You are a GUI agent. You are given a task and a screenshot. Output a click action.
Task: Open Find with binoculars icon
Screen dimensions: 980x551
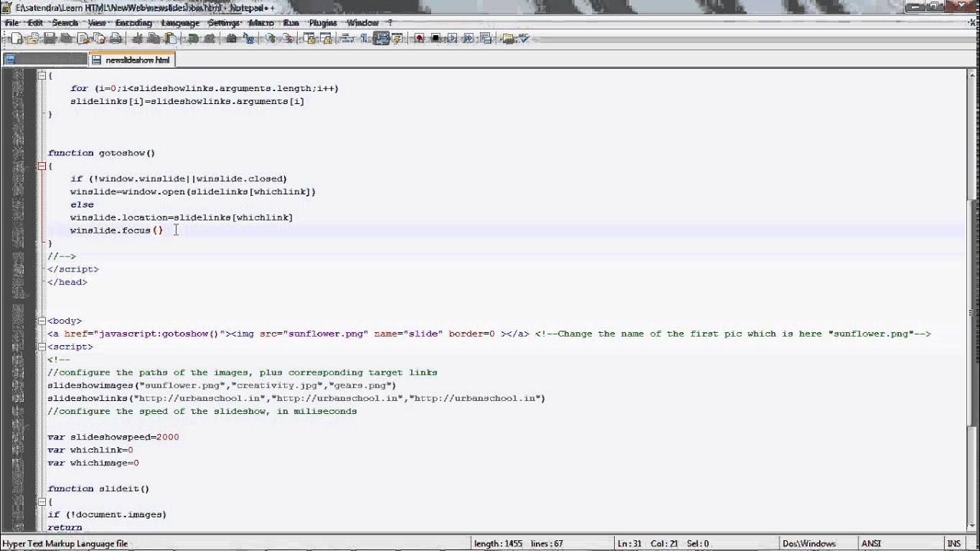pos(231,38)
